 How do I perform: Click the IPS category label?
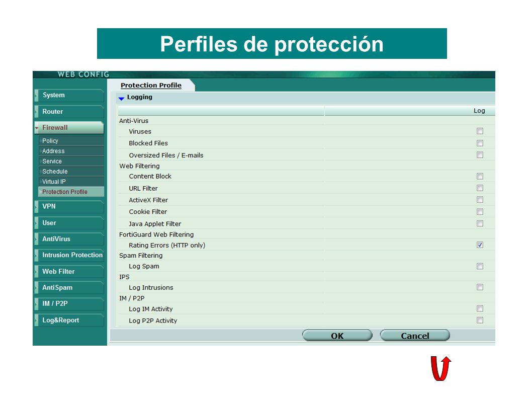point(124,277)
